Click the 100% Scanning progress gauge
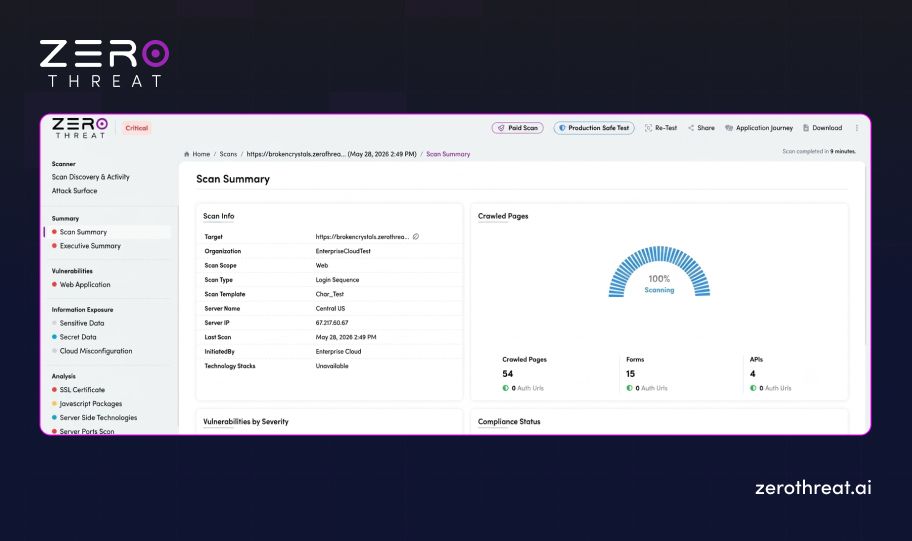The image size is (912, 541). point(659,272)
